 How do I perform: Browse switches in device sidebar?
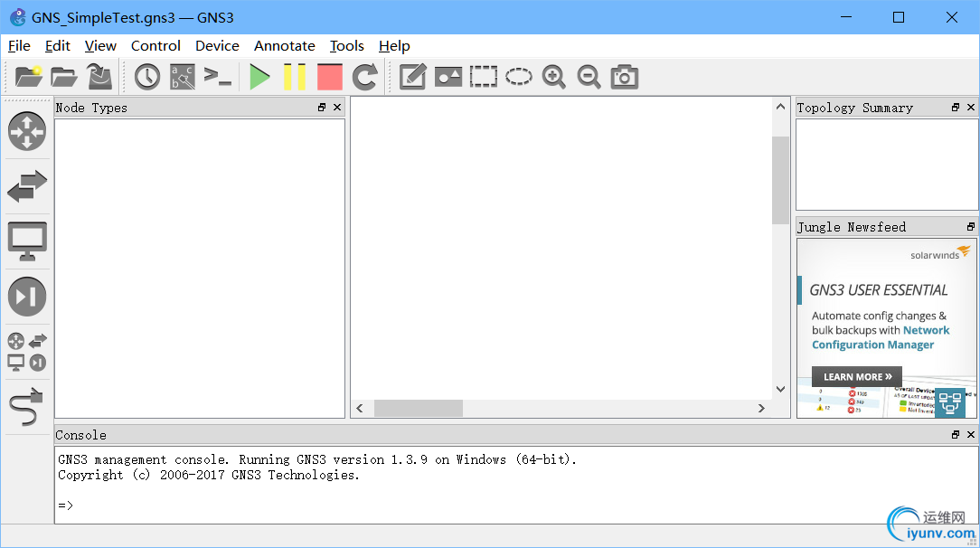(x=27, y=186)
